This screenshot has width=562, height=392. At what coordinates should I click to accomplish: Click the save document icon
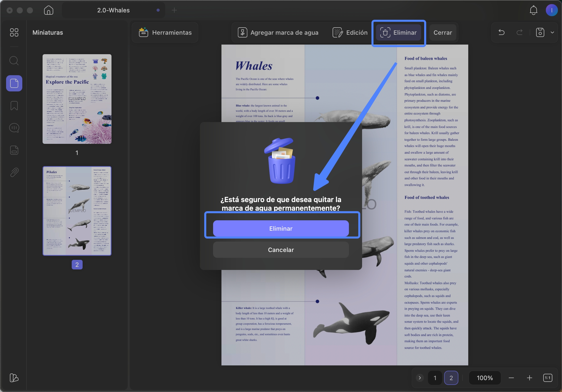pyautogui.click(x=540, y=32)
